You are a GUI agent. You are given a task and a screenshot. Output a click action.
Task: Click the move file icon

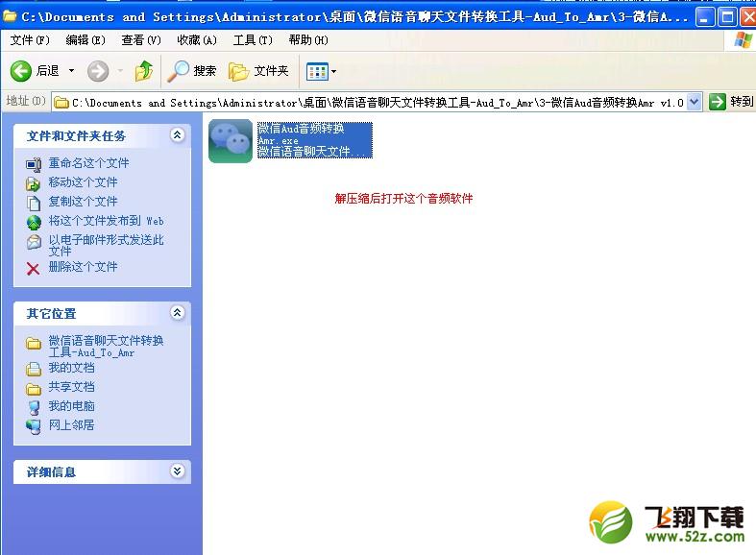34,183
